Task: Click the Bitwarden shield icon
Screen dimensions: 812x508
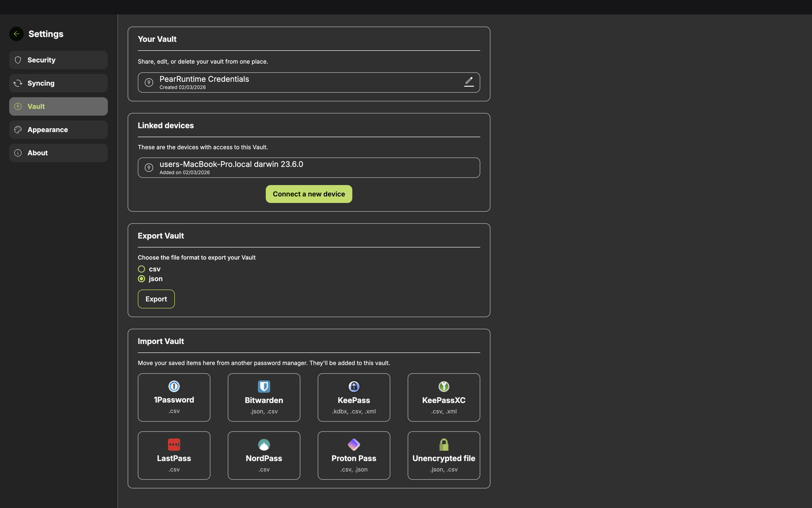Action: pos(264,386)
